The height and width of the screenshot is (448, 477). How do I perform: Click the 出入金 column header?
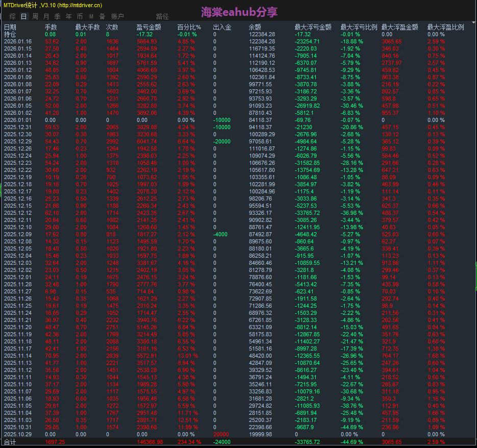click(x=222, y=27)
